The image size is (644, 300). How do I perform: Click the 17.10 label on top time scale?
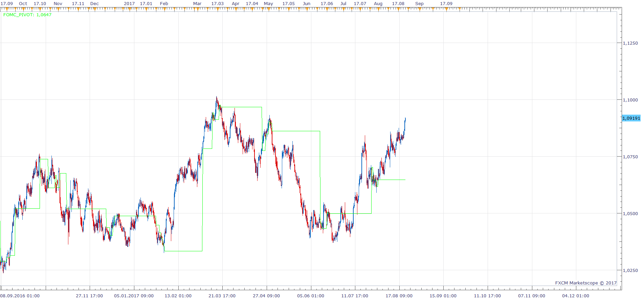(40, 3)
